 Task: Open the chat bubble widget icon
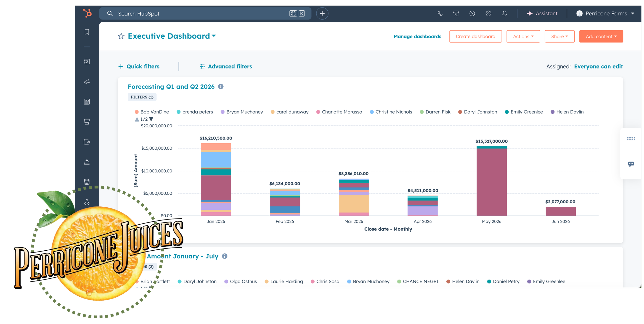pos(631,164)
